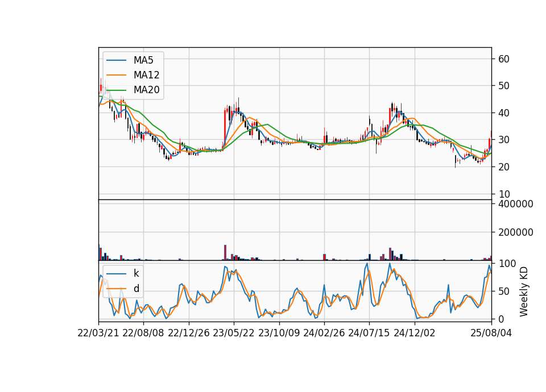
Task: Click the price axis value 60
Action: 504,59
